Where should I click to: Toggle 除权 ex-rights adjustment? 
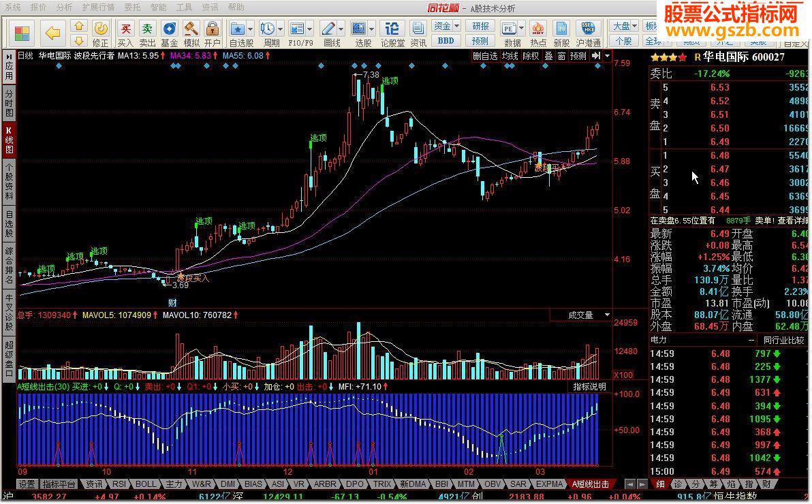[x=531, y=55]
